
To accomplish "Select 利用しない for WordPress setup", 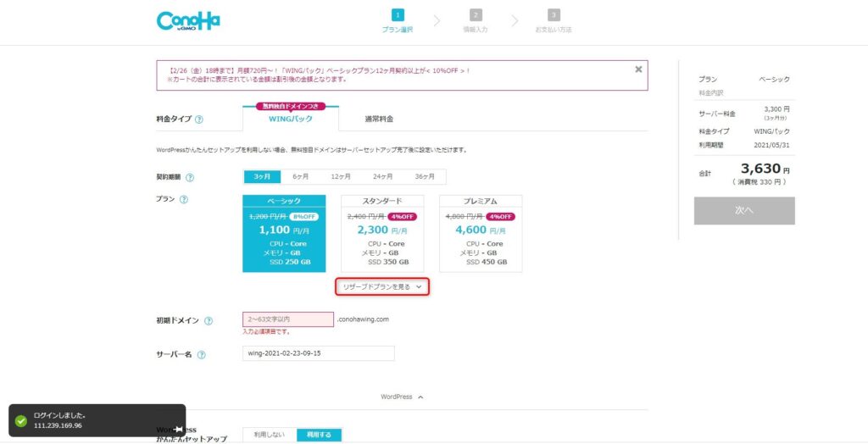I will pyautogui.click(x=270, y=436).
